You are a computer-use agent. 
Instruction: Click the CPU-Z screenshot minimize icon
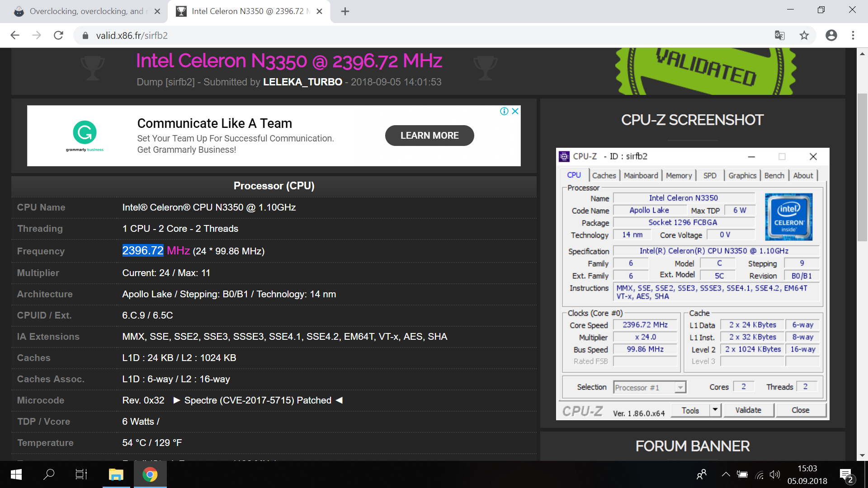pos(751,156)
